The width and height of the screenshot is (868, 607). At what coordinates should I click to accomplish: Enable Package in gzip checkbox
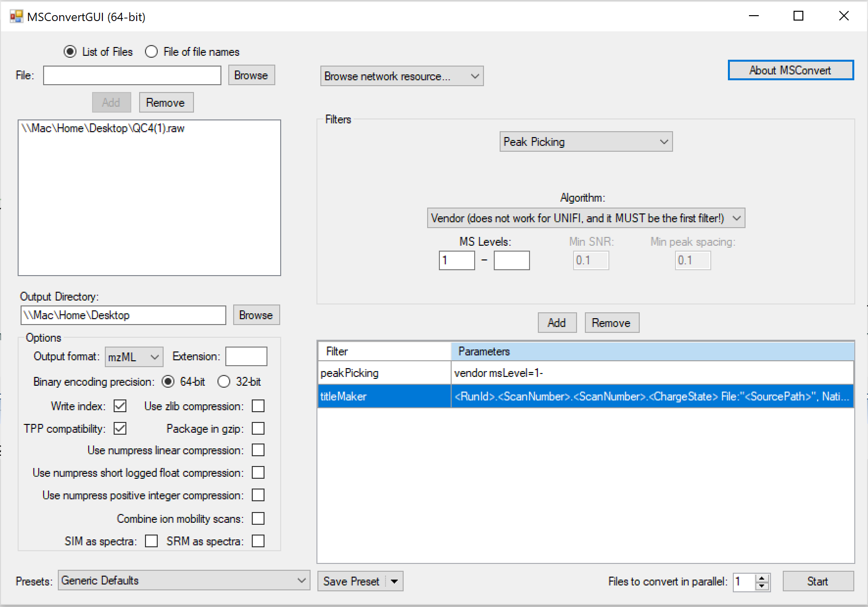pos(258,428)
